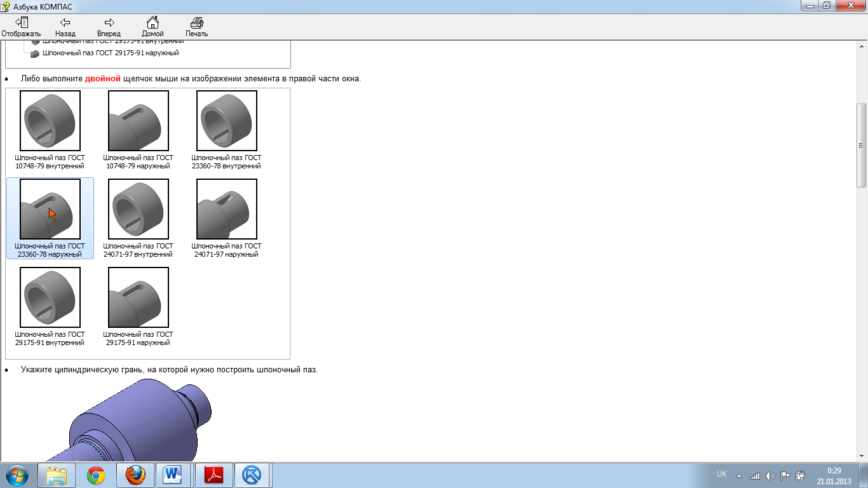Select the ГОСТ 24071-97 внутренний keyway image
The image size is (868, 488).
139,209
